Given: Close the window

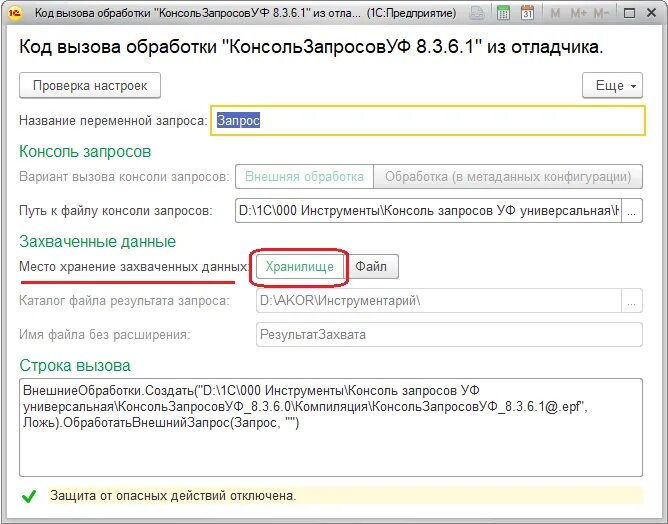Looking at the screenshot, I should tap(651, 14).
